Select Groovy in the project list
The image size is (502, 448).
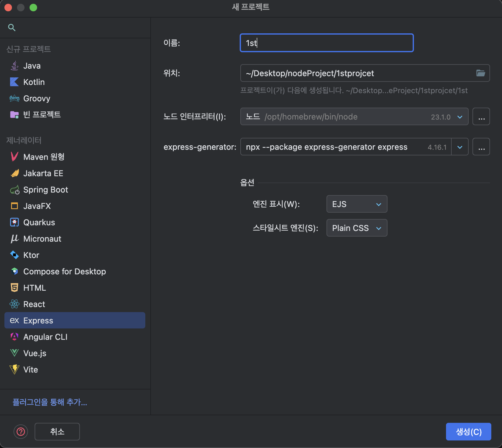pos(75,98)
